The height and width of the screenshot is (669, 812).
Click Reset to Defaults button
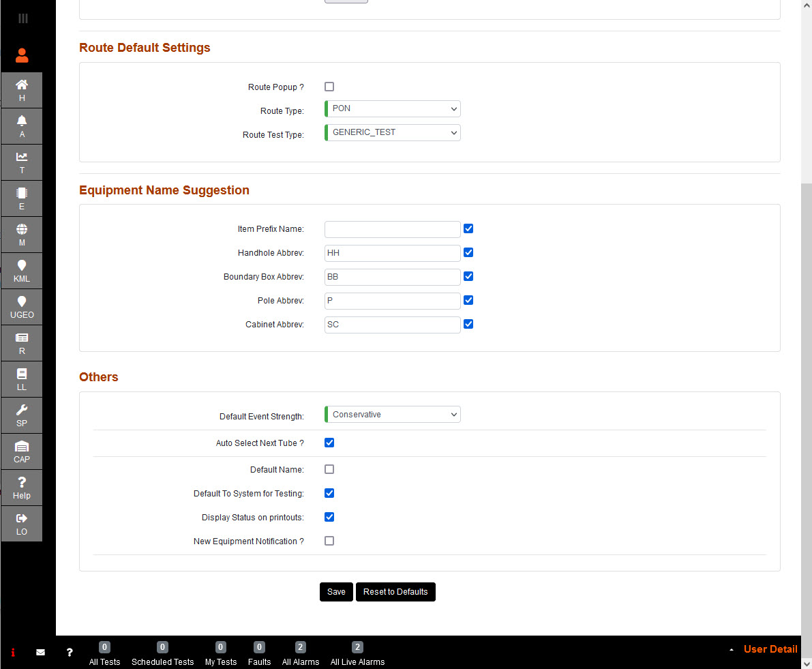pos(395,592)
